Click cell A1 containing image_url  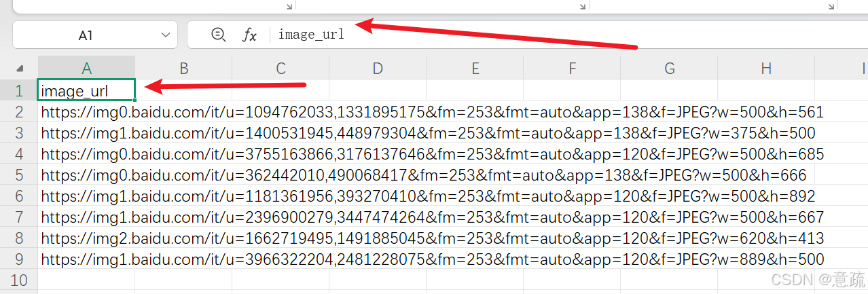(x=86, y=90)
